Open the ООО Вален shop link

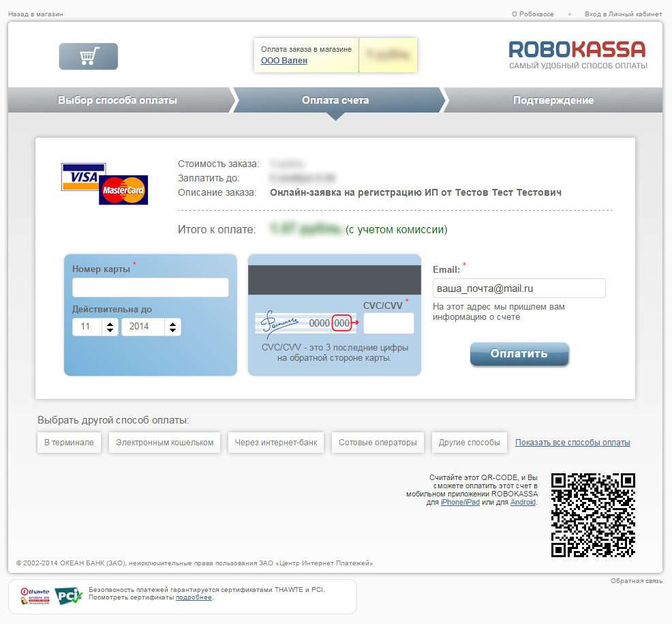[x=284, y=61]
